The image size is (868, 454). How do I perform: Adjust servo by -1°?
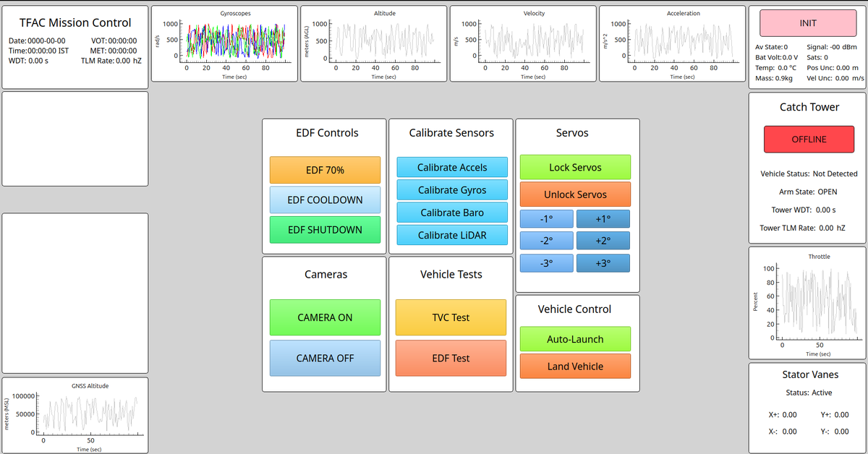pyautogui.click(x=547, y=218)
